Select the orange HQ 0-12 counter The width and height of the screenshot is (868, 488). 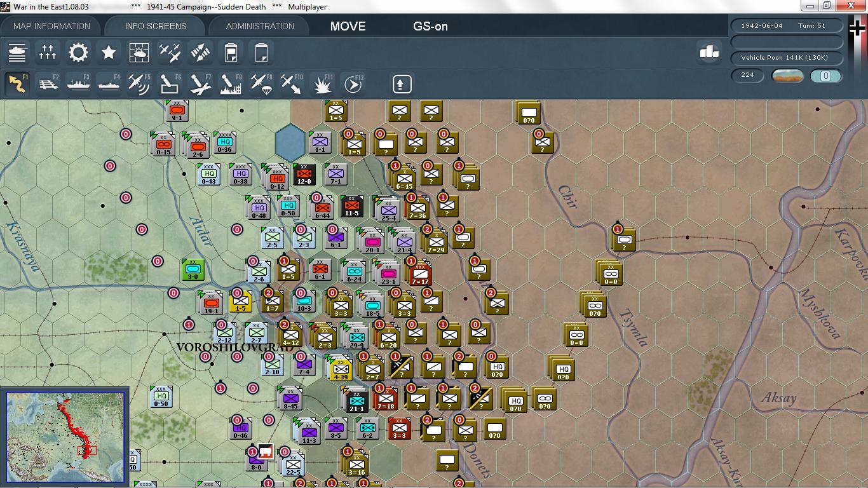pyautogui.click(x=277, y=177)
